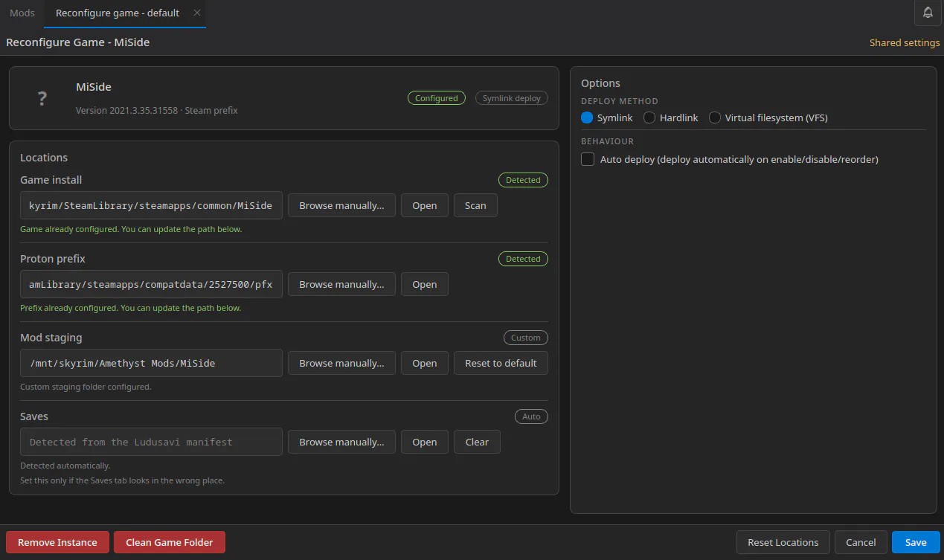
Task: Open the Proton prefix folder
Action: point(425,284)
